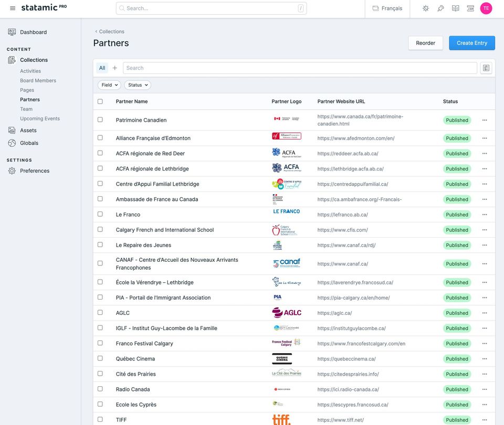Open the user avatar TE menu

click(x=486, y=8)
